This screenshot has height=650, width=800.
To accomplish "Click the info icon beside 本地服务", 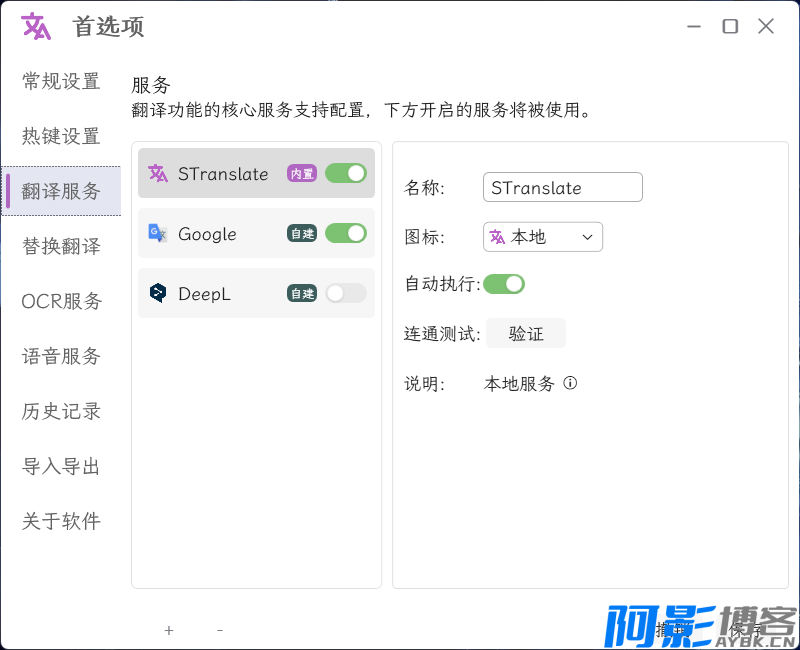I will tap(570, 383).
